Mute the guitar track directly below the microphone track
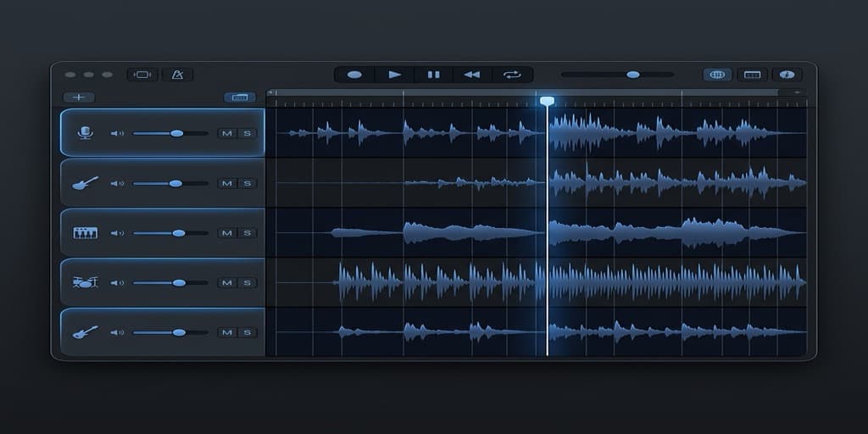868x434 pixels. point(227,183)
